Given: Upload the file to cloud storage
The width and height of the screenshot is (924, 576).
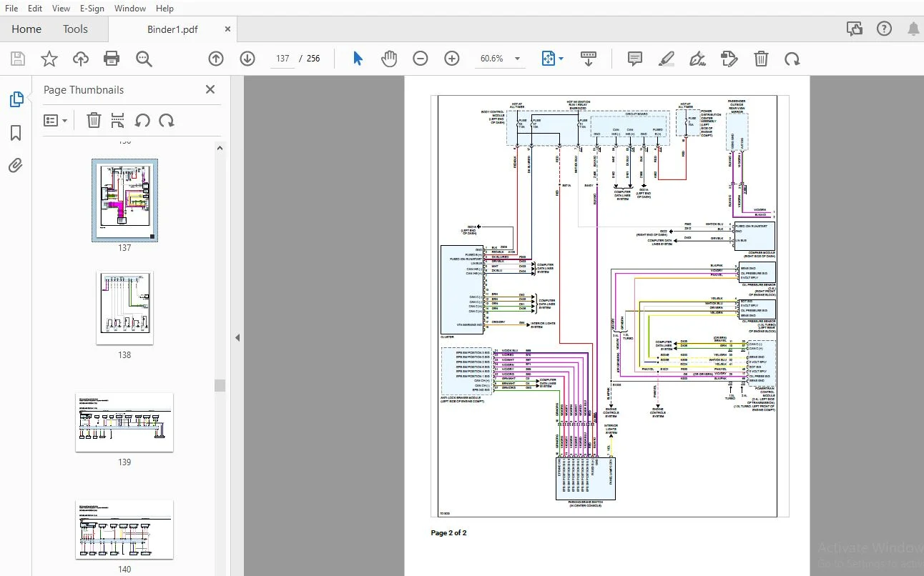Looking at the screenshot, I should pos(81,59).
